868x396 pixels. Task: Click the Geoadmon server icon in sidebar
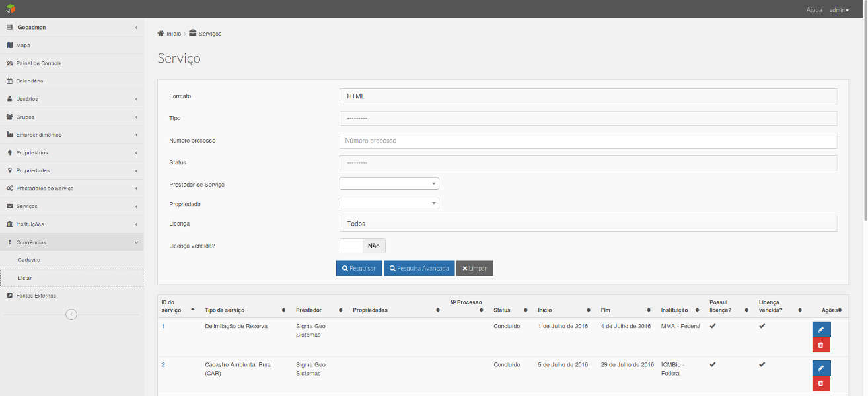(9, 28)
